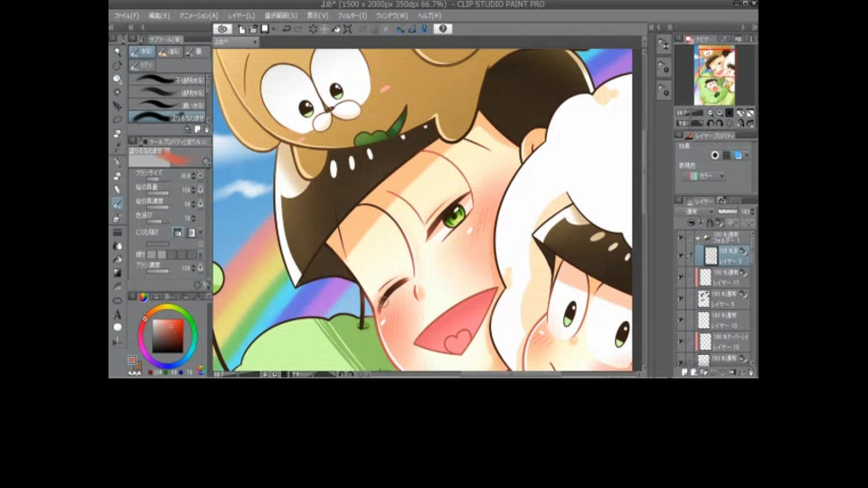Expand the hardness options arrow
868x488 pixels.
point(201,255)
